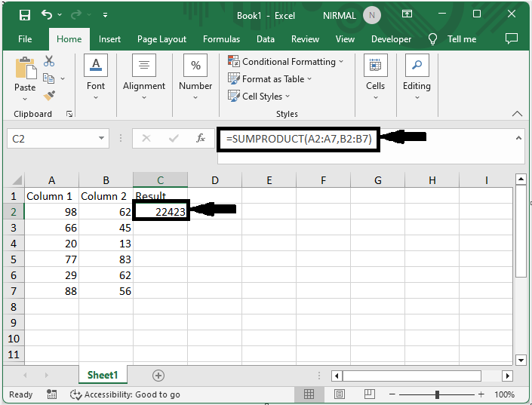Image resolution: width=532 pixels, height=405 pixels.
Task: Confirm entry with checkmark icon
Action: pyautogui.click(x=174, y=138)
